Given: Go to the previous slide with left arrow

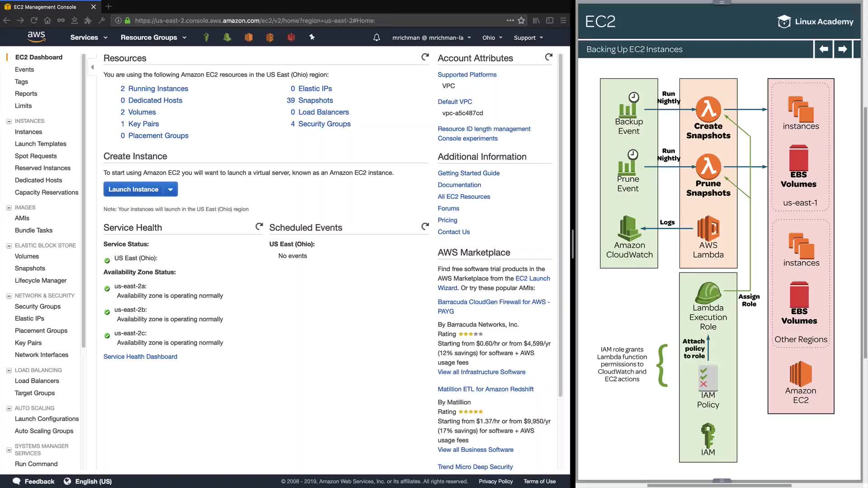Looking at the screenshot, I should point(824,49).
